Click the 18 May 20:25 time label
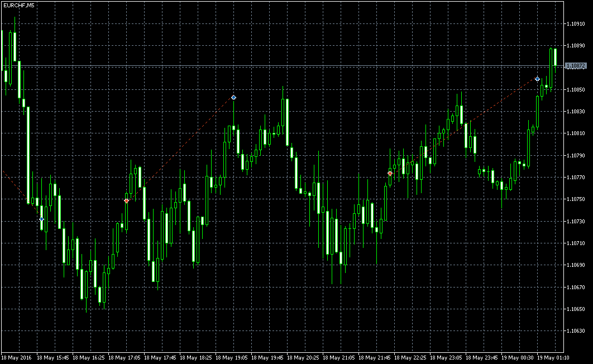Viewport: 593px width, 364px height. coord(303,357)
